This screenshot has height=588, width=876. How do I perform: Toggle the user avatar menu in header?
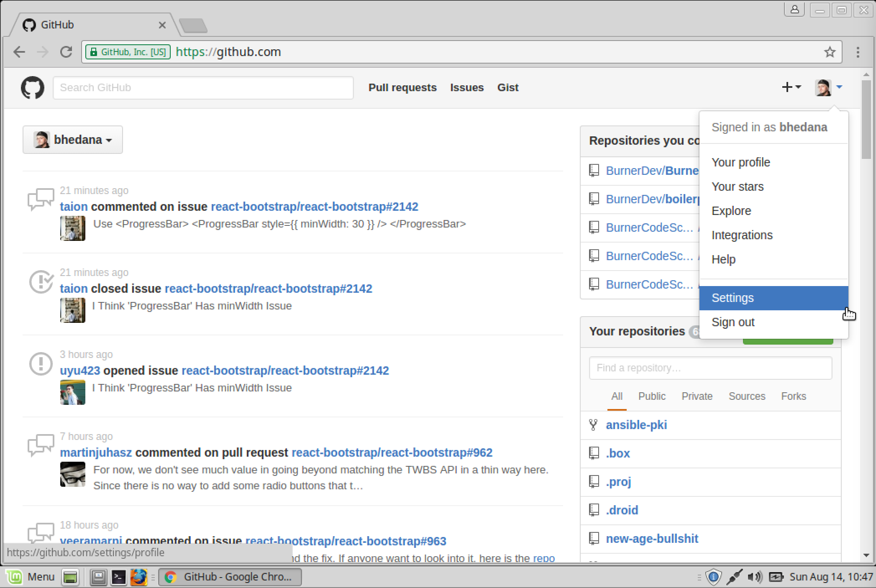(x=828, y=87)
